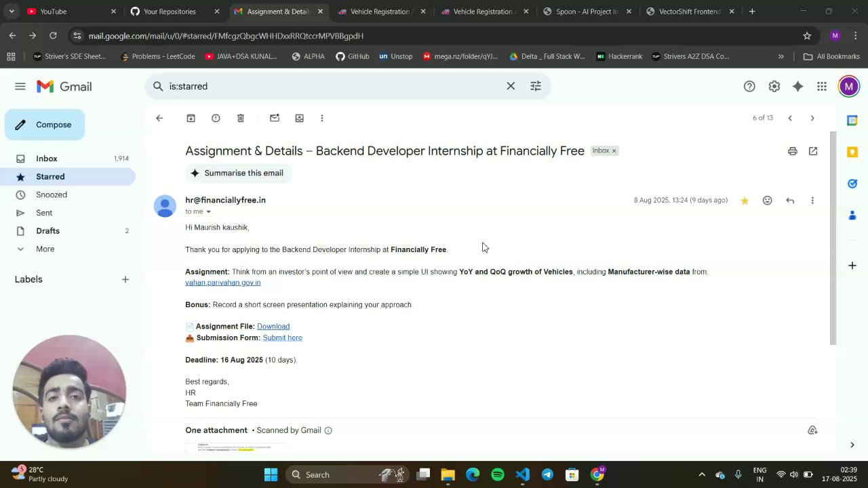Click the email vertical scrollbar
This screenshot has height=488, width=868.
click(x=833, y=237)
